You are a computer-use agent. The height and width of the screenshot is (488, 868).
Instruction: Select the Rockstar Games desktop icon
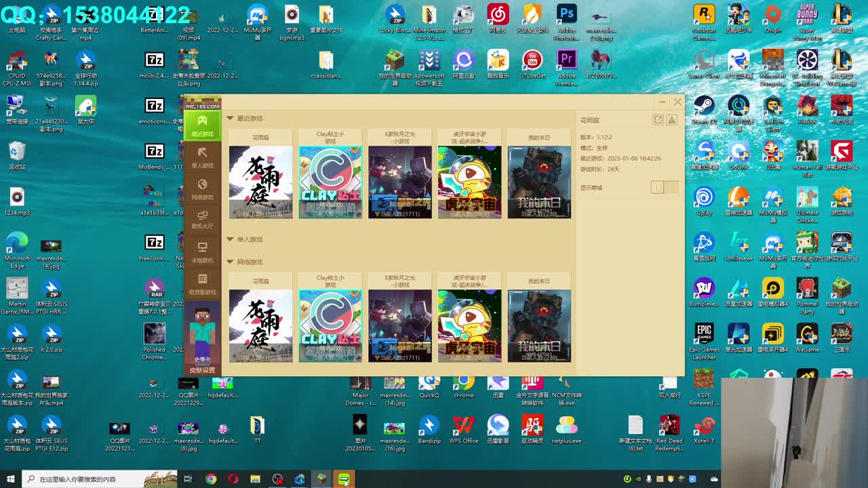pyautogui.click(x=704, y=22)
